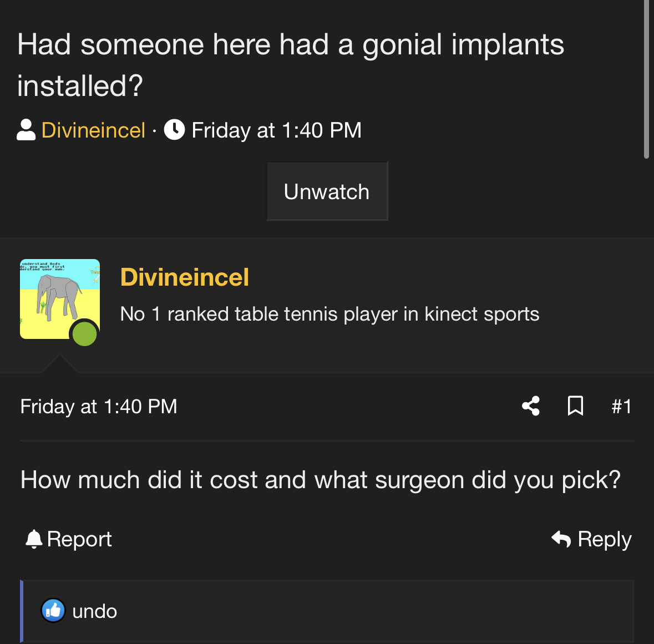Screen dimensions: 654x644
Task: Click the bell icon next to Report
Action: [x=34, y=539]
